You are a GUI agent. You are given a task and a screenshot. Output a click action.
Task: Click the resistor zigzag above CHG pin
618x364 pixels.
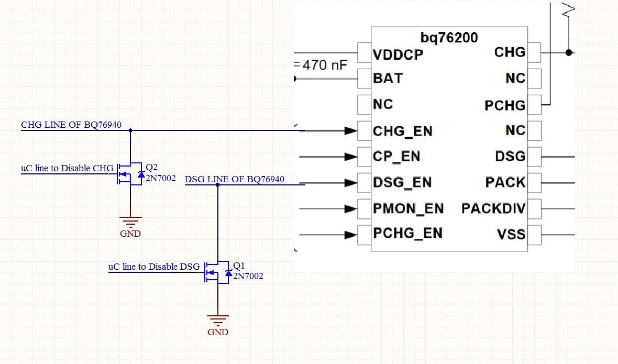click(569, 10)
